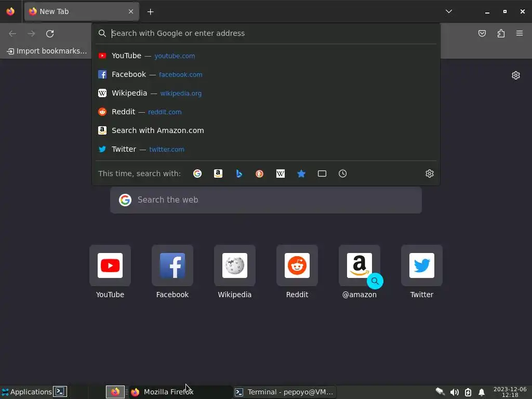Launch the terminal icon next to Applications

60,392
